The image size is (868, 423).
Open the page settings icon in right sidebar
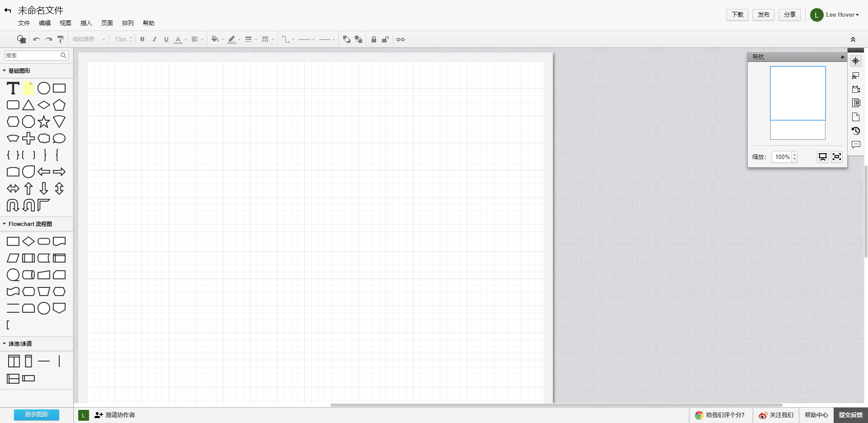[x=856, y=117]
